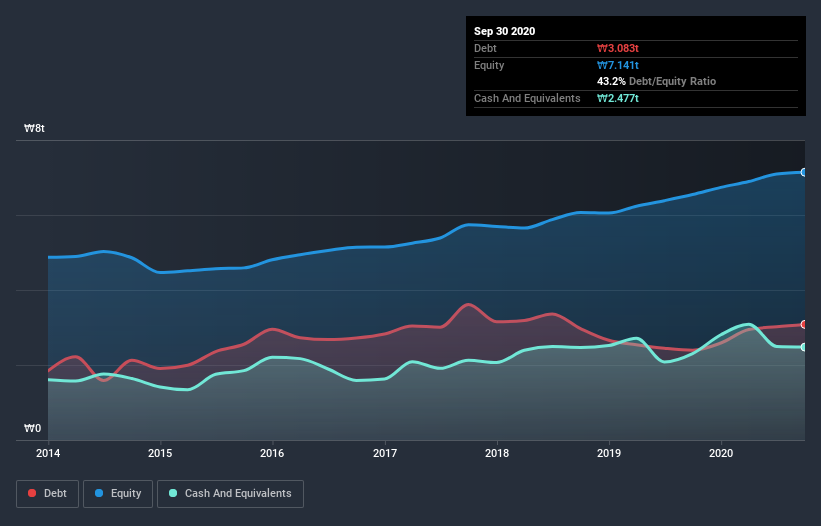Click the teal Cash endpoint marker
This screenshot has width=821, height=526.
(804, 347)
